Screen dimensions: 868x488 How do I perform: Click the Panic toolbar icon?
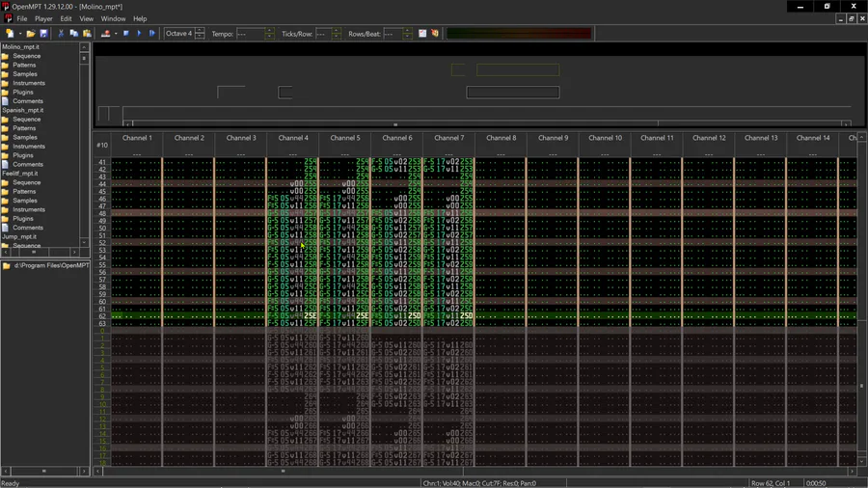[x=435, y=33]
